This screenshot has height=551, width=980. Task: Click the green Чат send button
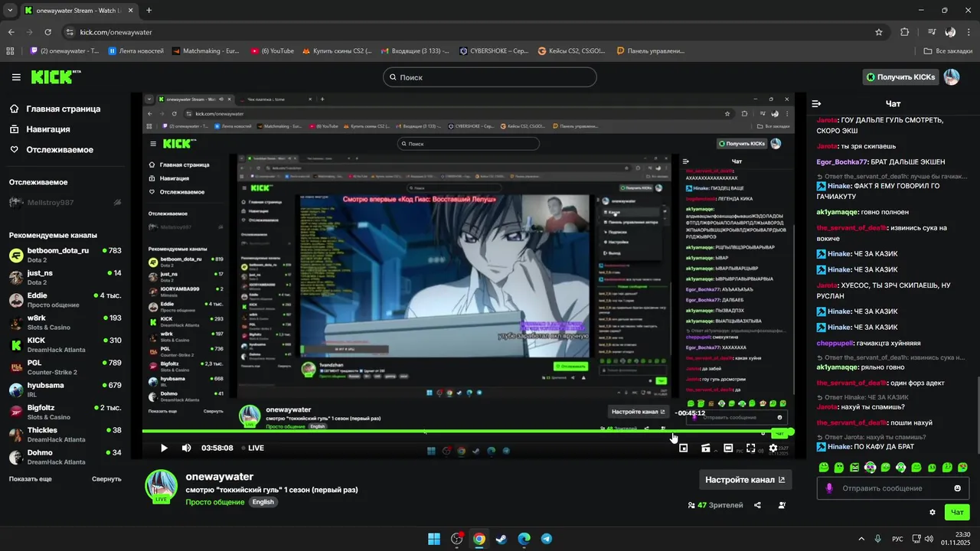click(x=957, y=513)
